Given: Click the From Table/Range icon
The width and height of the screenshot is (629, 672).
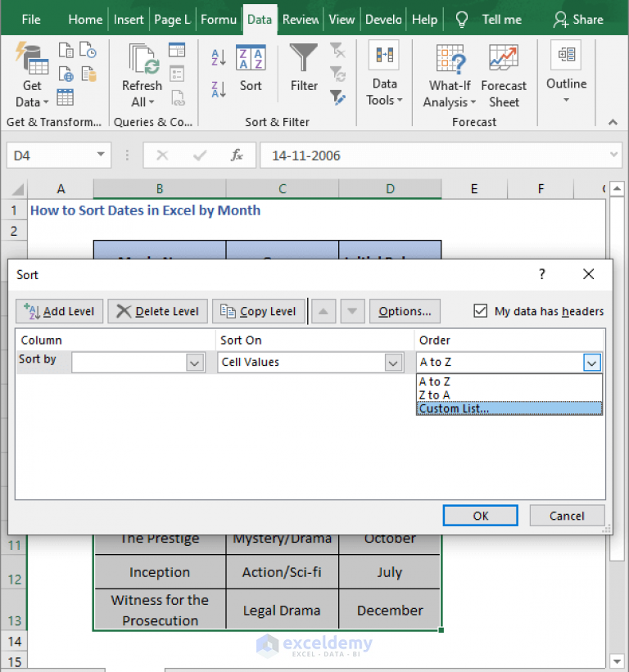Looking at the screenshot, I should [66, 97].
